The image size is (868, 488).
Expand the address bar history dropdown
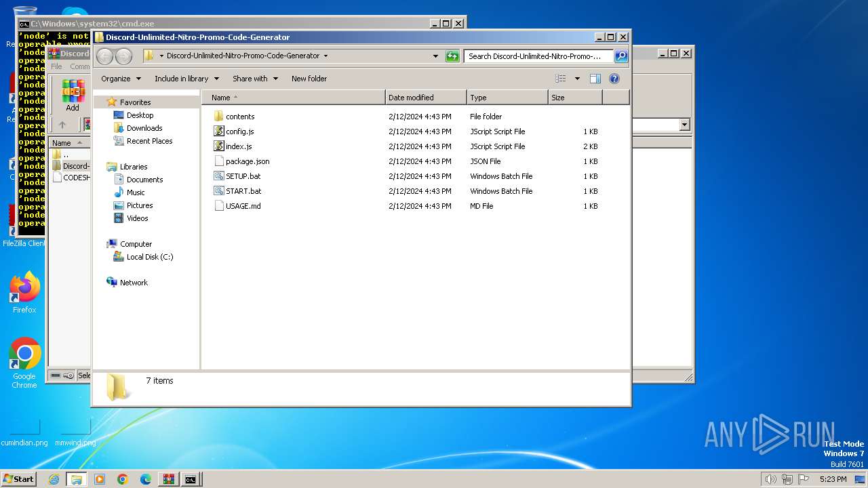(435, 56)
